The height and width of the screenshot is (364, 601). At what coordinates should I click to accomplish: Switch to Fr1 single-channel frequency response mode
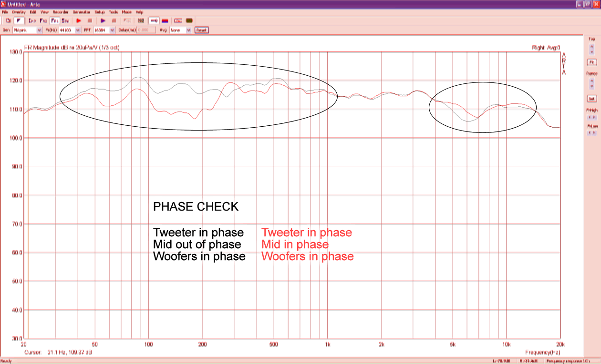tap(54, 20)
